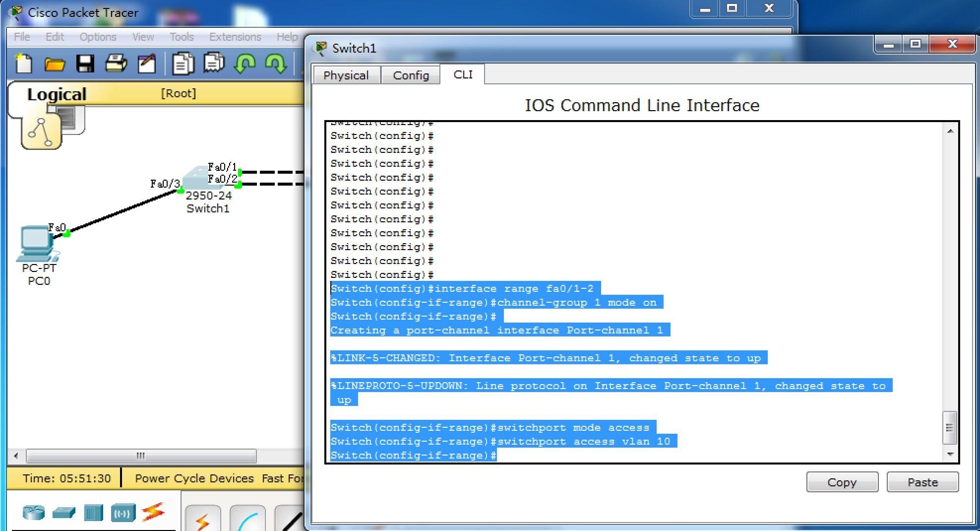Click the green Redo arrow icon
This screenshot has width=980, height=531.
276,64
